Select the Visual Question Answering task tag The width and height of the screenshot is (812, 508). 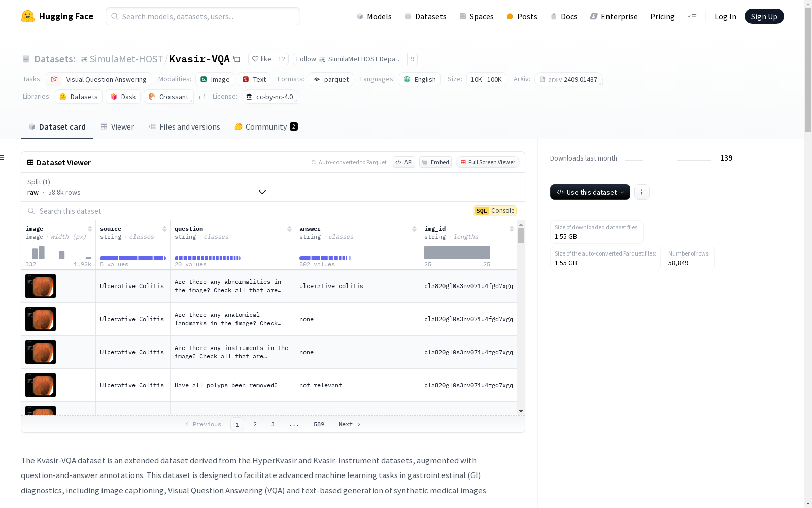(98, 79)
